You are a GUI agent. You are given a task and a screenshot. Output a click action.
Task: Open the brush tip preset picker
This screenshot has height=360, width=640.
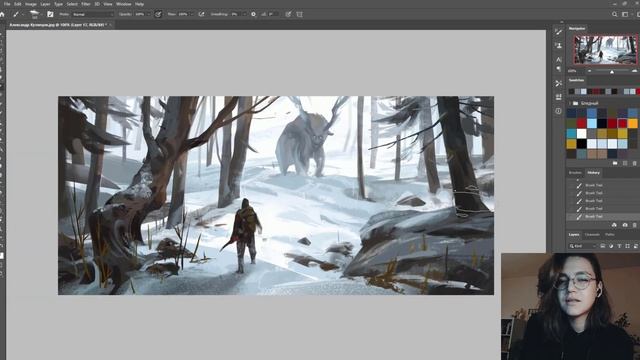coord(35,15)
